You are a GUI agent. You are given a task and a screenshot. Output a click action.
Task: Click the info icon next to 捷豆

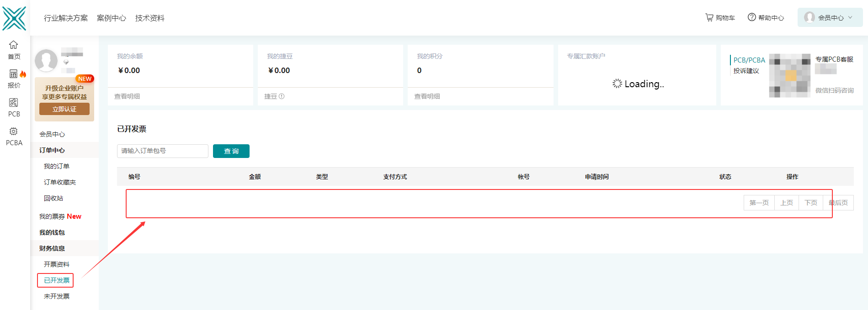[282, 96]
